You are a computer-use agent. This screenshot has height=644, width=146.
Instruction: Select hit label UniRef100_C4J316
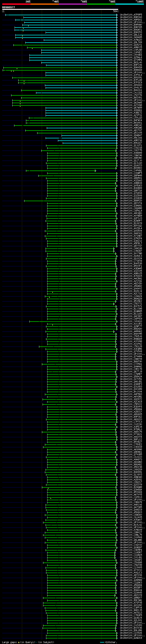[x=131, y=93]
